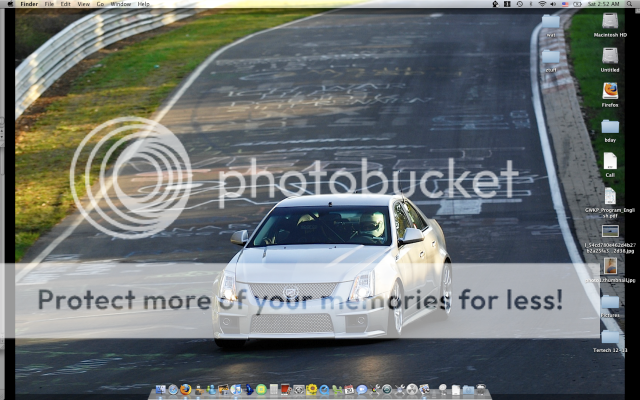The image size is (640, 400).
Task: Launch Safari from the dock
Action: (173, 389)
